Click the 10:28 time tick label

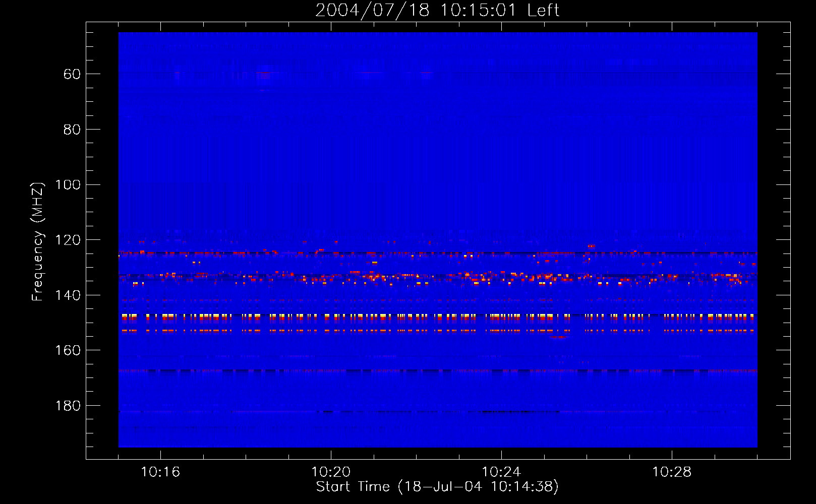click(672, 472)
